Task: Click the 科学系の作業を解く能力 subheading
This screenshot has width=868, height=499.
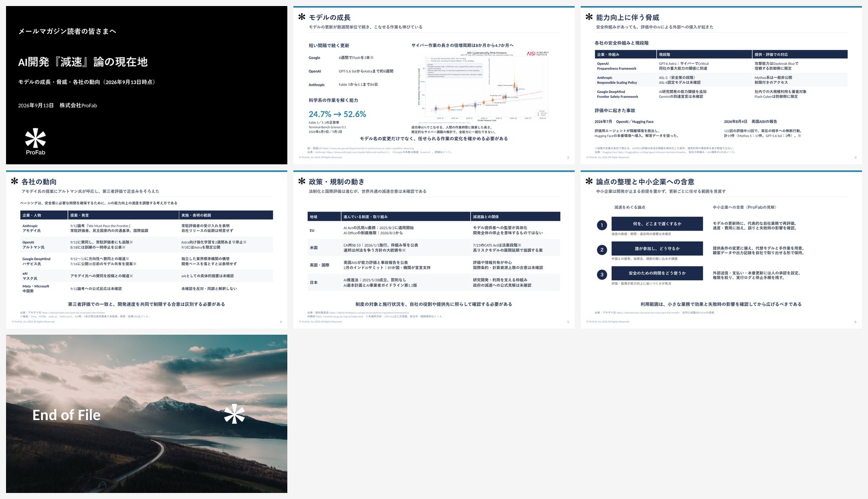Action: [333, 100]
